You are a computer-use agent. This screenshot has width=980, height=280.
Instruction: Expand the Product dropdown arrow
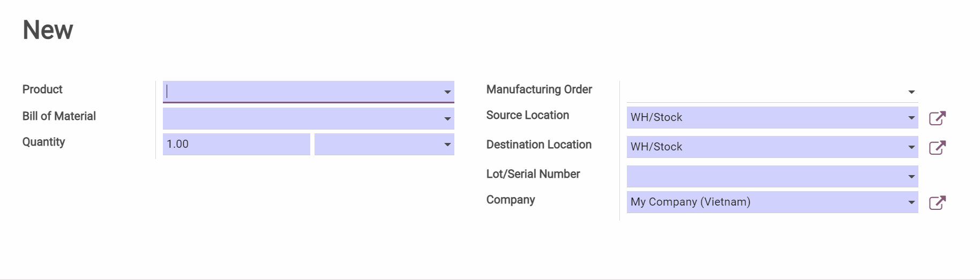(x=447, y=92)
